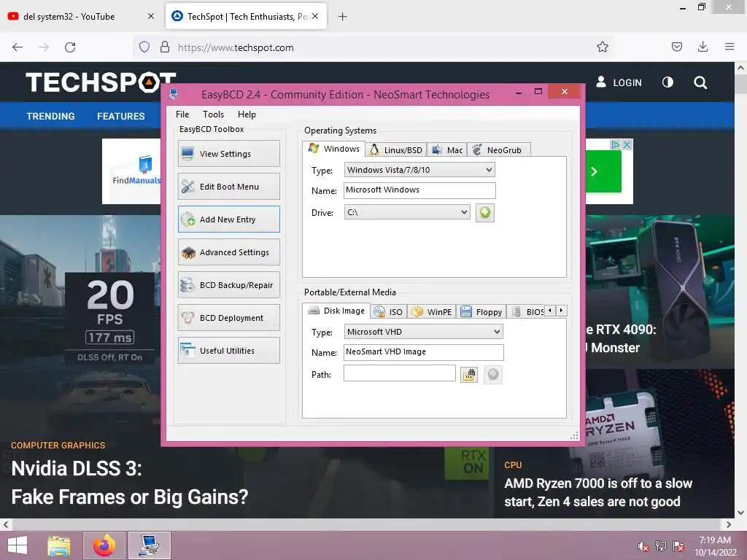The height and width of the screenshot is (560, 747).
Task: Click the greyed add icon beside Path
Action: click(x=493, y=375)
